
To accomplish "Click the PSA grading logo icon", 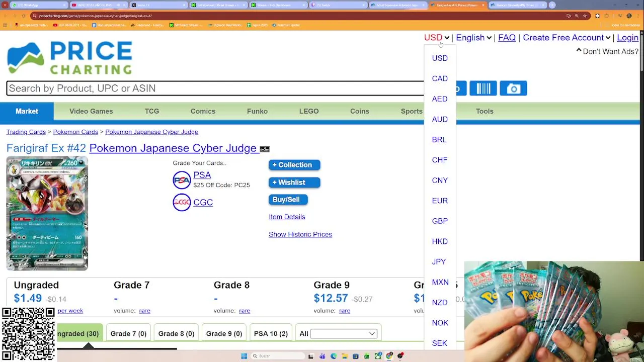I will click(182, 180).
